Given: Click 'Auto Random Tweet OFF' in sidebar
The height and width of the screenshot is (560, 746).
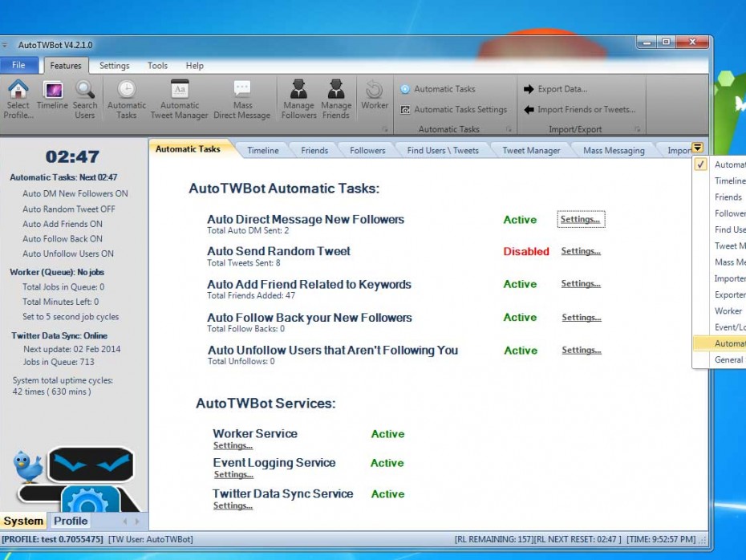Looking at the screenshot, I should click(69, 209).
